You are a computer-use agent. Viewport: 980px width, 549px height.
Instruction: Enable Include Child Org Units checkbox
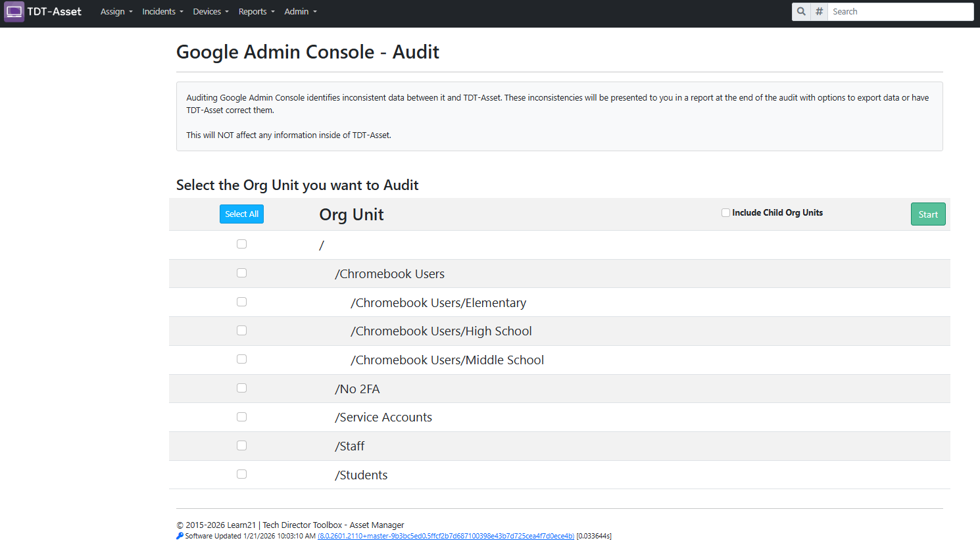pyautogui.click(x=725, y=213)
